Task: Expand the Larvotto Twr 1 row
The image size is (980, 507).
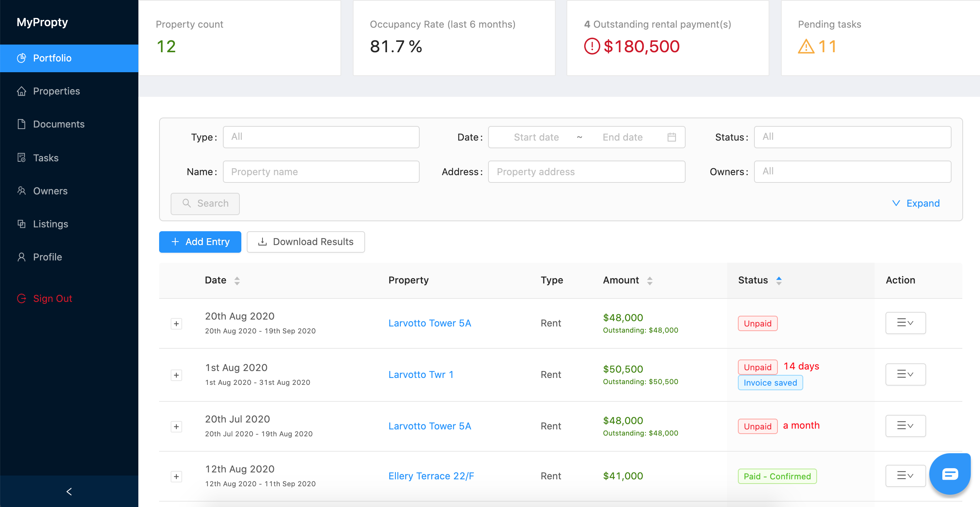Action: coord(176,375)
